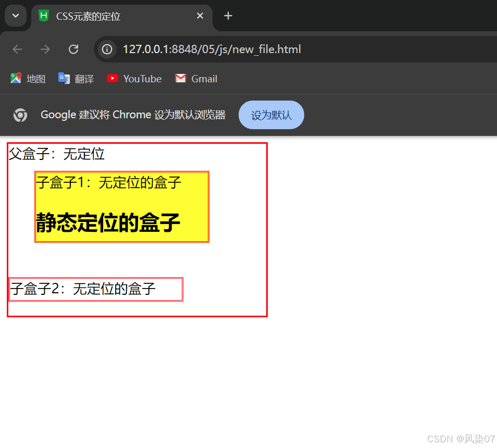The height and width of the screenshot is (448, 497).
Task: Open the tab search dropdown arrow
Action: pos(16,16)
